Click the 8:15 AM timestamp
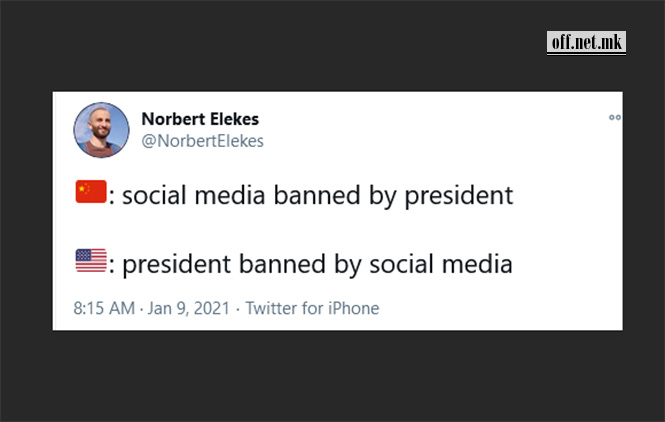 click(x=104, y=308)
